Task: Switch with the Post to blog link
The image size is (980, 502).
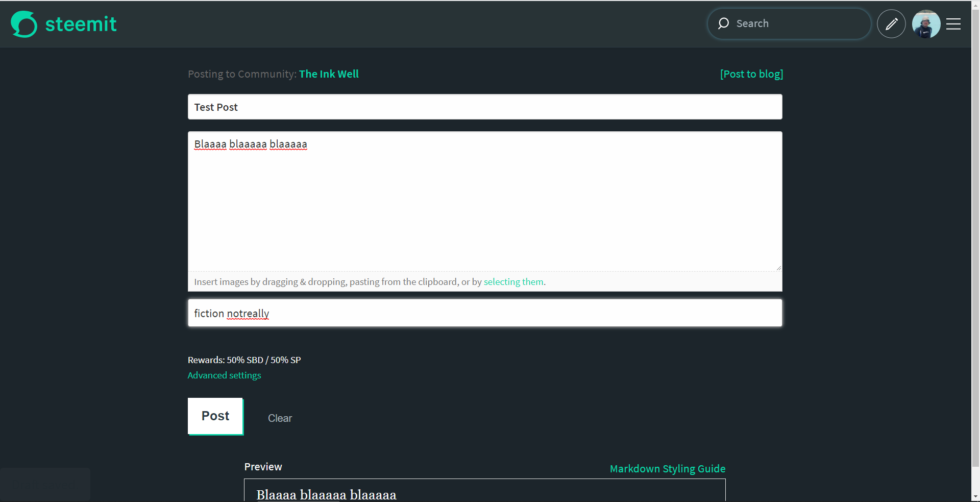Action: point(751,74)
